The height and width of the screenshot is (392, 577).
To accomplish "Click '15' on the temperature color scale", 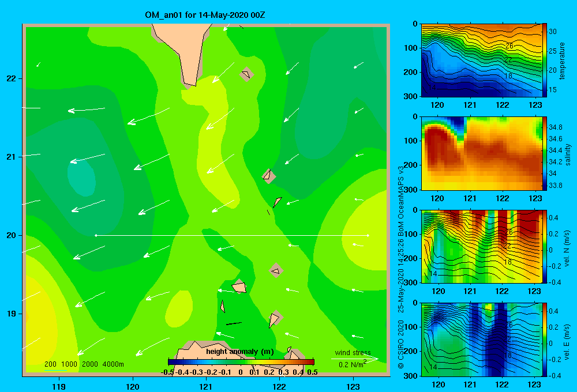I will [553, 90].
